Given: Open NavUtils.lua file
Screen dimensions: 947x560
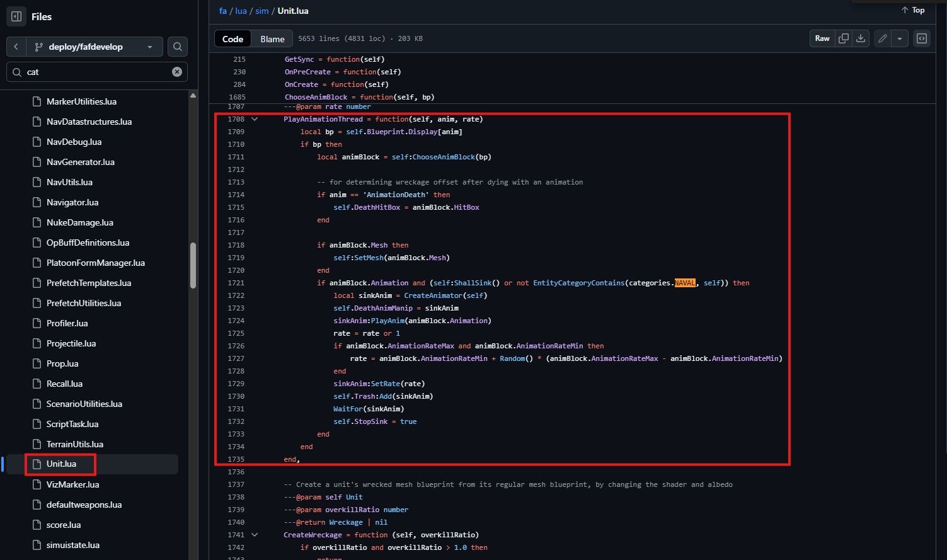Looking at the screenshot, I should click(69, 182).
